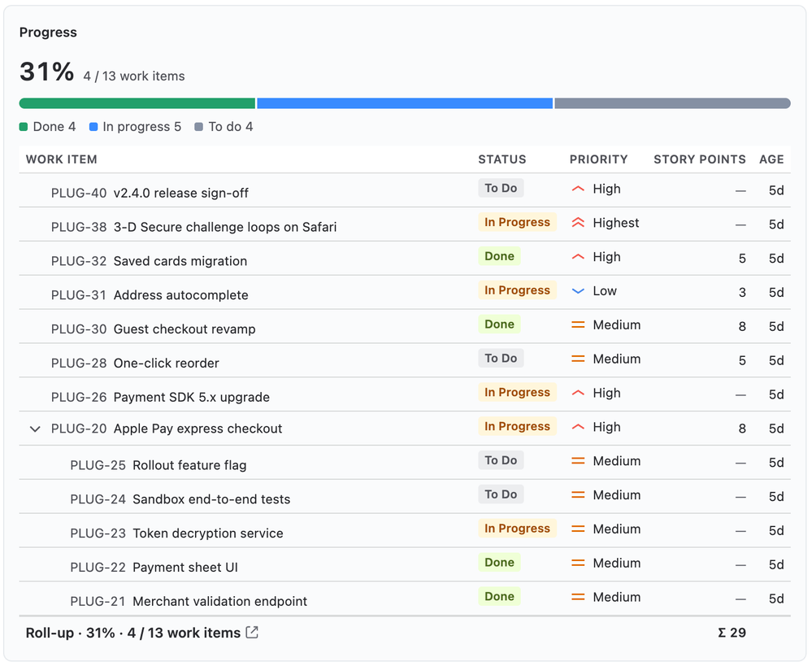
Task: Click the 'Merchant validation endpoint' title
Action: [x=220, y=602]
